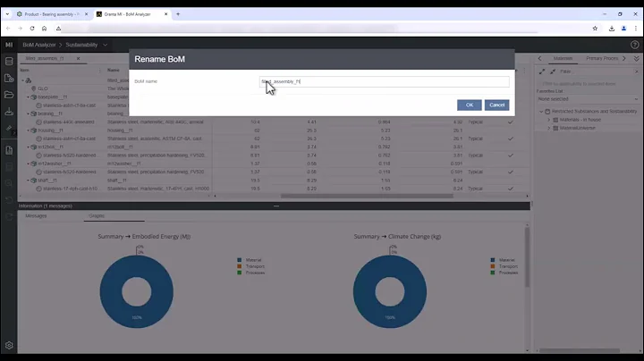Collapse Restricted Substances and Sustainability node

pos(541,112)
